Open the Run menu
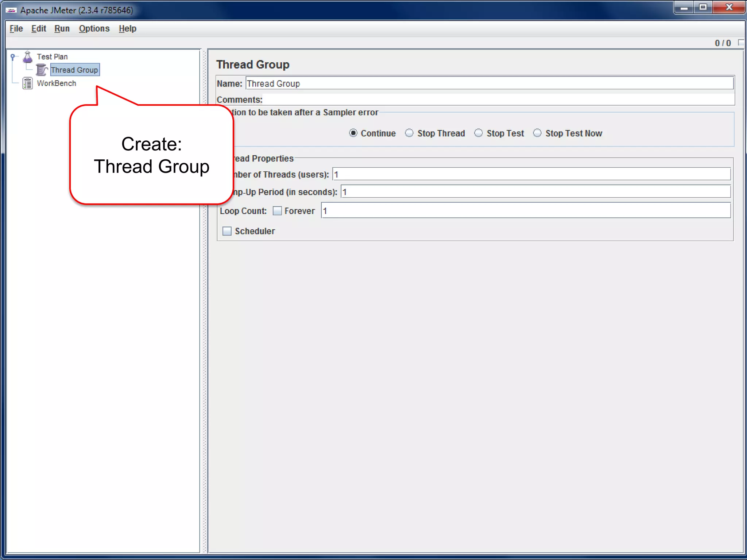This screenshot has height=560, width=747. 62,28
